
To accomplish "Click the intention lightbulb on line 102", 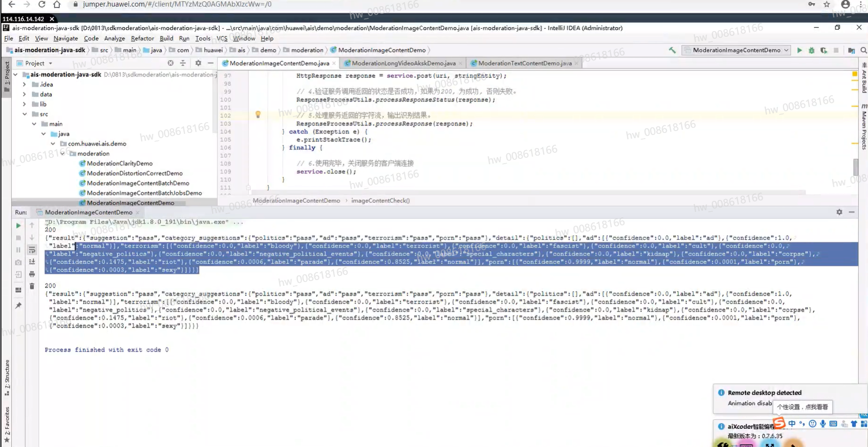I will click(258, 115).
